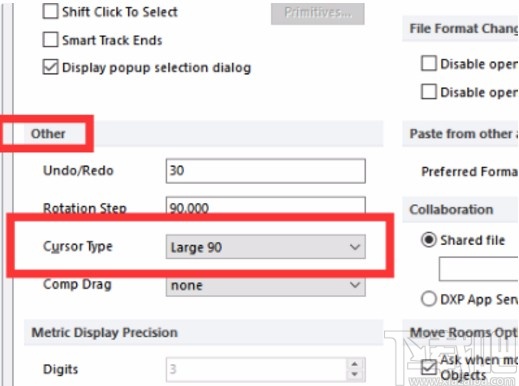Click the Other section header
Viewport: 519px width, 386px height.
(x=48, y=134)
